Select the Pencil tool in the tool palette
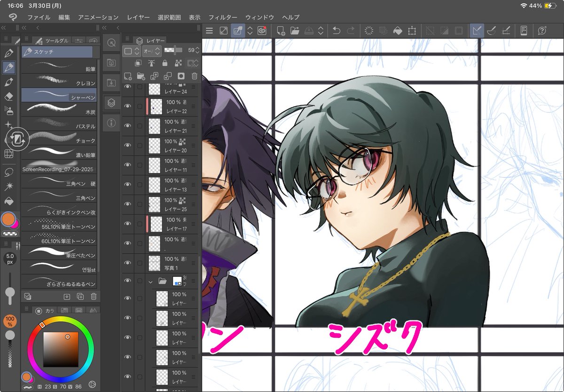Screen dimensions: 564x392 tap(8, 68)
